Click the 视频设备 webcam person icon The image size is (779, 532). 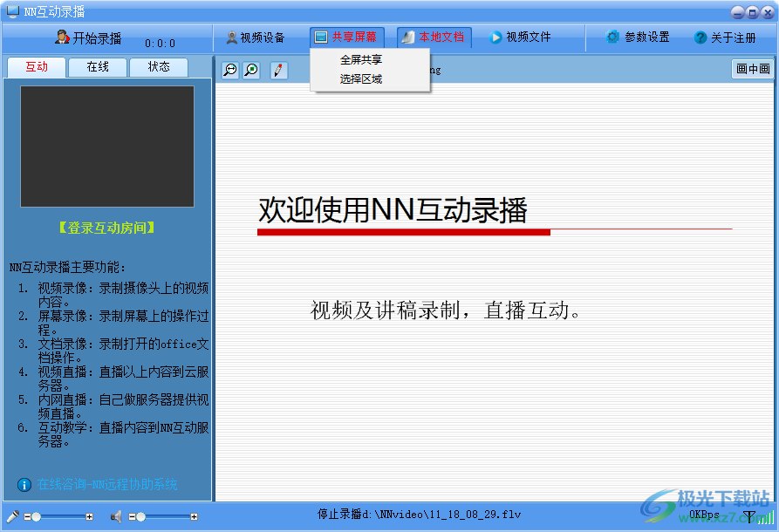[231, 38]
